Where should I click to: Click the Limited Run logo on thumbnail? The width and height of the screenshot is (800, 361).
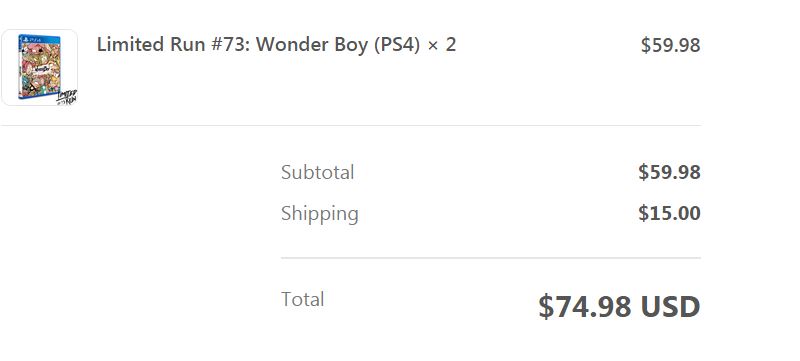pos(67,97)
